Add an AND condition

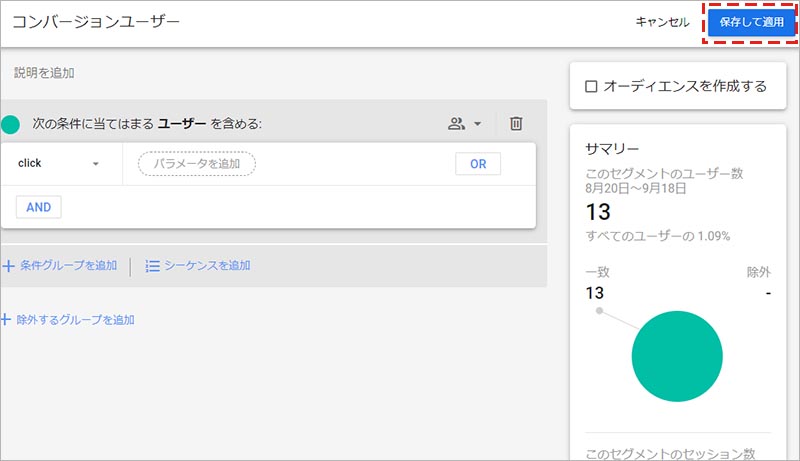pyautogui.click(x=39, y=207)
